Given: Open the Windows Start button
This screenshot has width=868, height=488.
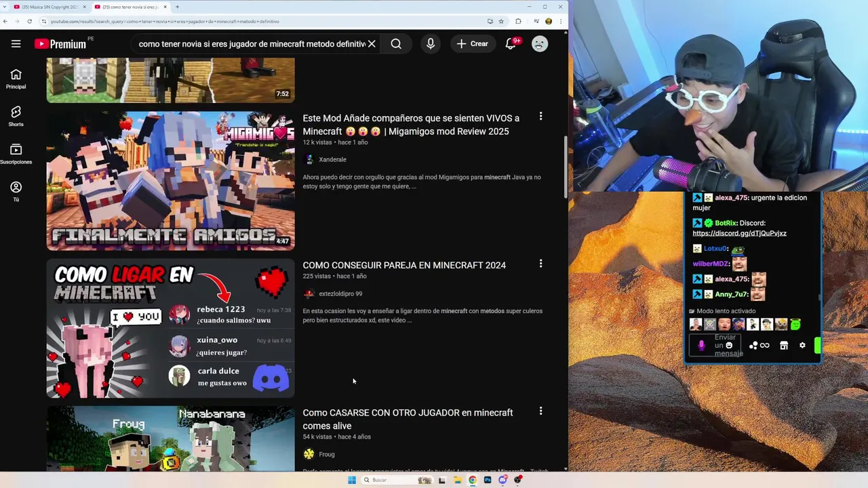Looking at the screenshot, I should (351, 480).
